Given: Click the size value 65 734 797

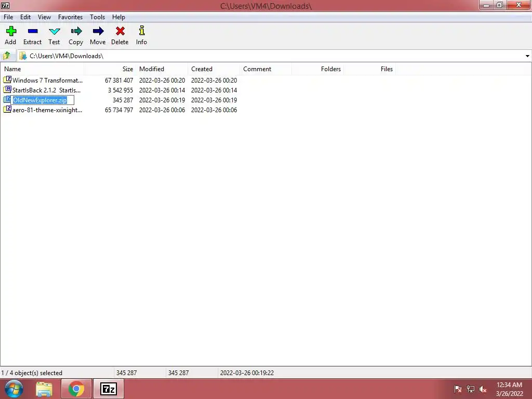Looking at the screenshot, I should pyautogui.click(x=119, y=110).
